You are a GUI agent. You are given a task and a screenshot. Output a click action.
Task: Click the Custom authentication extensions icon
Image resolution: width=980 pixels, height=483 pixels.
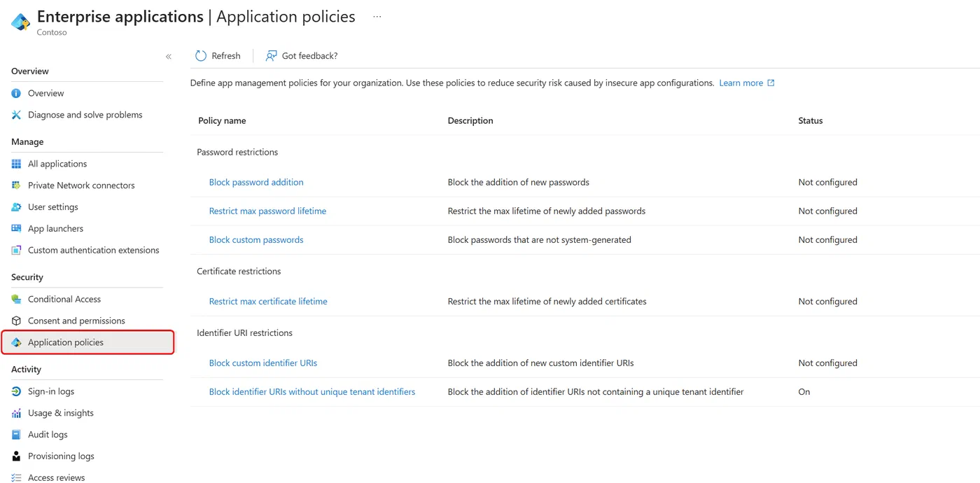(16, 251)
